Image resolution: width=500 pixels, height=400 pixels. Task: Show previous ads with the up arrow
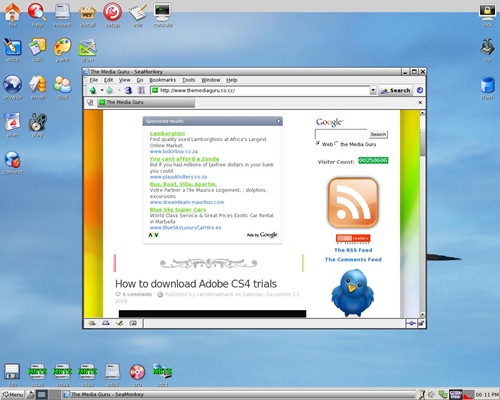(150, 235)
